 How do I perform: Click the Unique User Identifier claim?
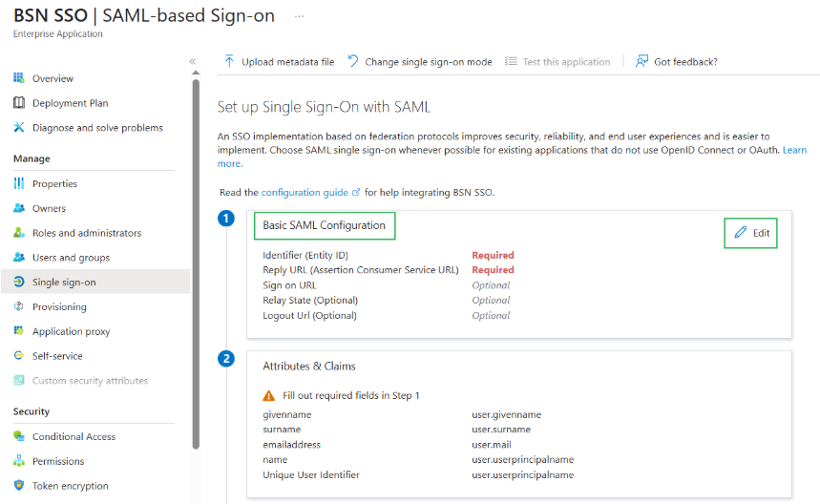[x=311, y=474]
